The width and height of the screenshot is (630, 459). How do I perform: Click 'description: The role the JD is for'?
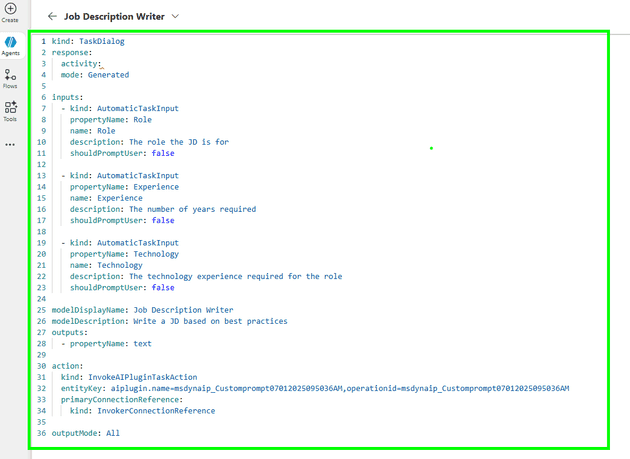149,142
